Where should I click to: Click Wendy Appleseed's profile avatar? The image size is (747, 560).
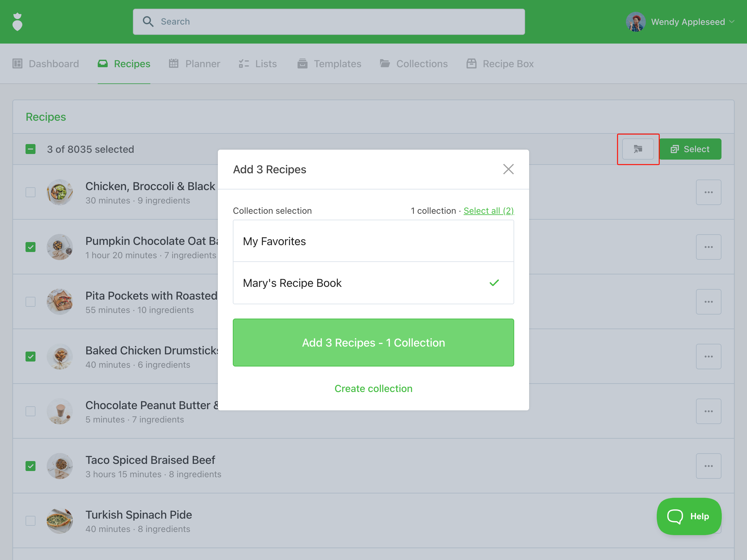pos(636,22)
